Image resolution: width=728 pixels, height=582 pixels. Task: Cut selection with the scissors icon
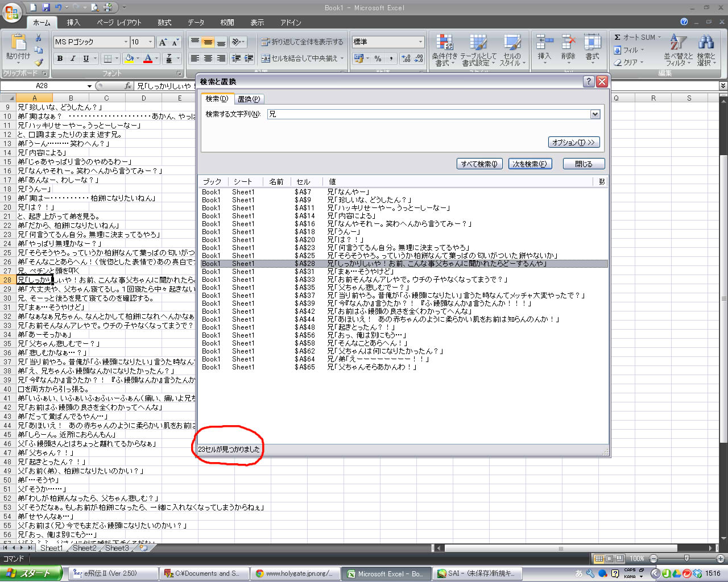[39, 38]
